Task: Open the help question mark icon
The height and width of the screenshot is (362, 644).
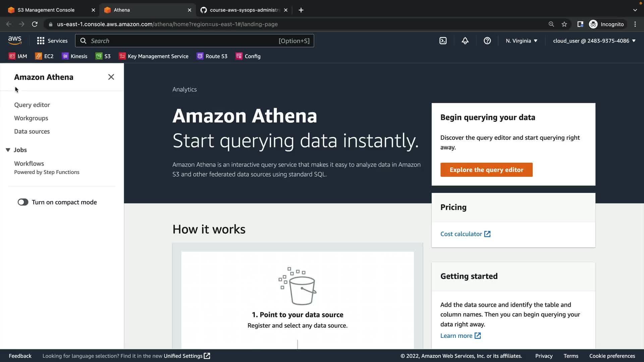Action: (487, 41)
